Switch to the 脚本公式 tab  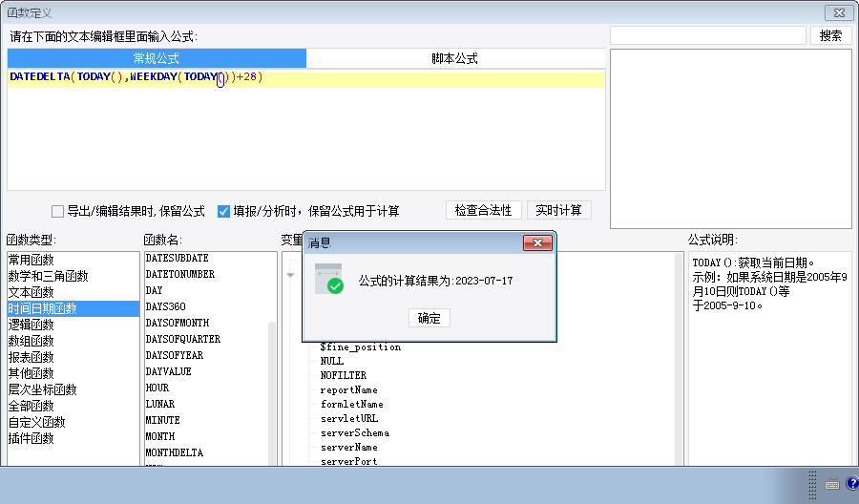pos(455,58)
